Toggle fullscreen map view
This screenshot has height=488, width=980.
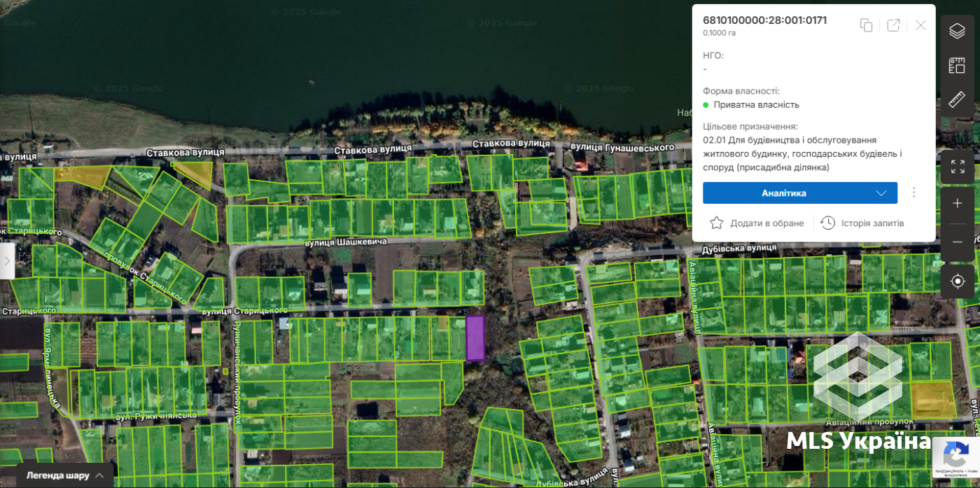(957, 167)
